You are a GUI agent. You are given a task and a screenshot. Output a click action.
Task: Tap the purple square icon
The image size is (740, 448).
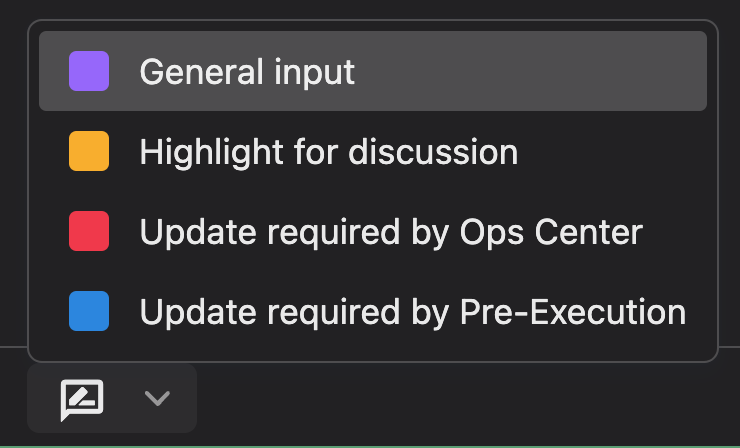(89, 71)
